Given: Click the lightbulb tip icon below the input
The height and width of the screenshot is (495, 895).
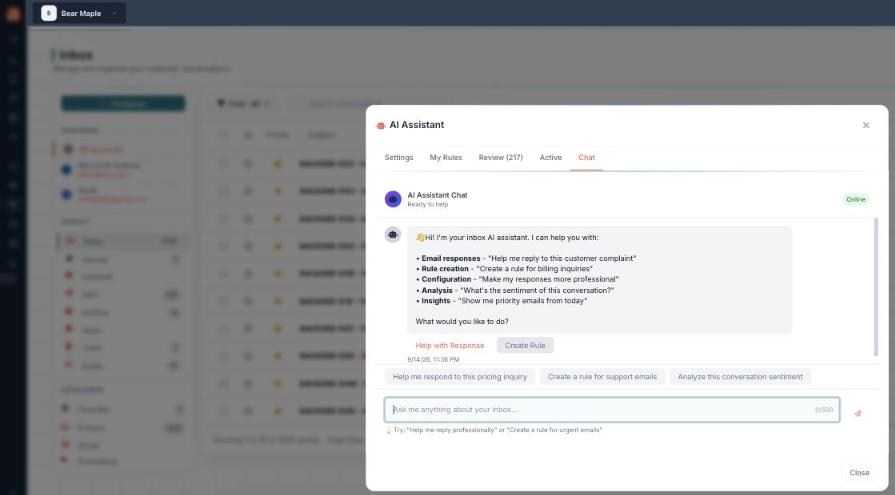Looking at the screenshot, I should click(x=389, y=430).
